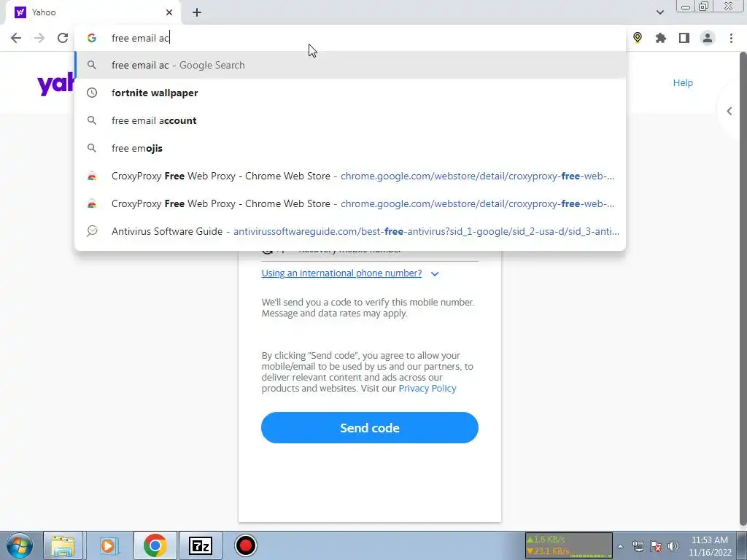
Task: Click the page vertical scrollbar
Action: pyautogui.click(x=743, y=290)
